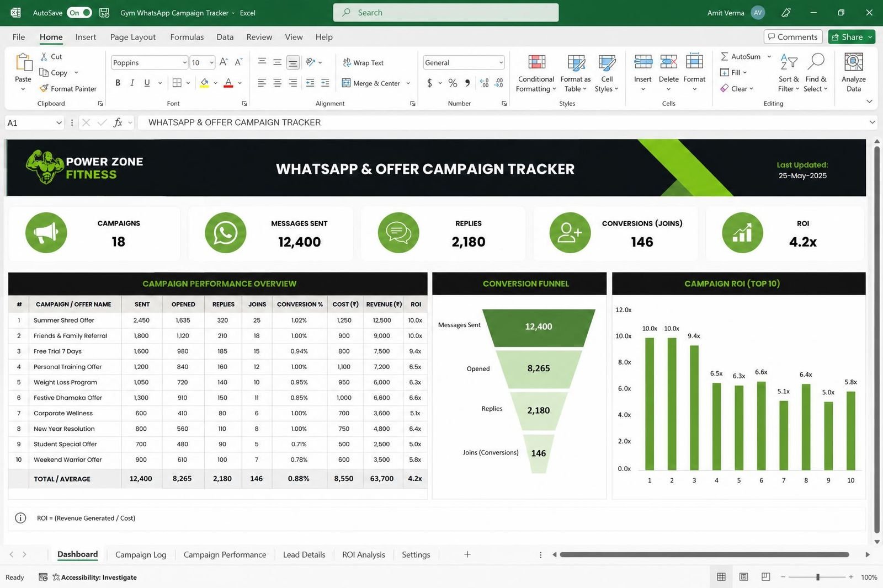Increase decimal places
Viewport: 883px width, 588px height.
coord(484,83)
